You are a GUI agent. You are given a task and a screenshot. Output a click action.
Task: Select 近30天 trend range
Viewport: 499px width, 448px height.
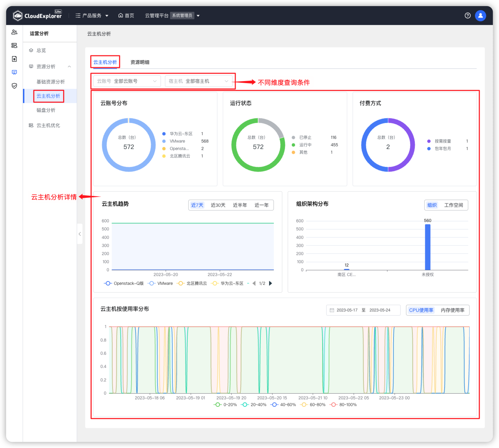click(x=218, y=205)
